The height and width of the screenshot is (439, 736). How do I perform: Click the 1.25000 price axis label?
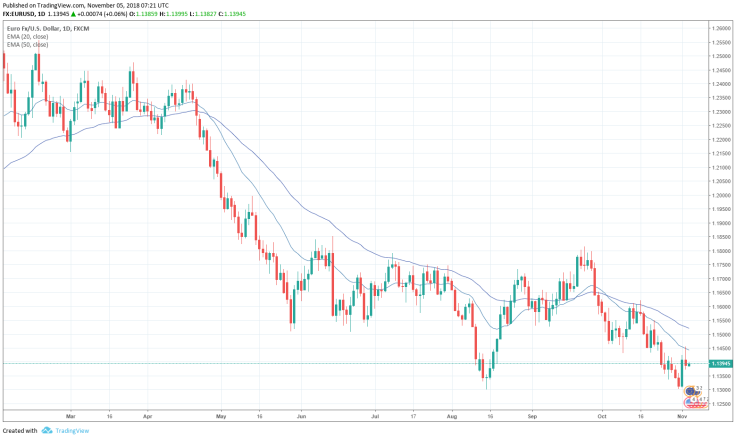click(721, 56)
